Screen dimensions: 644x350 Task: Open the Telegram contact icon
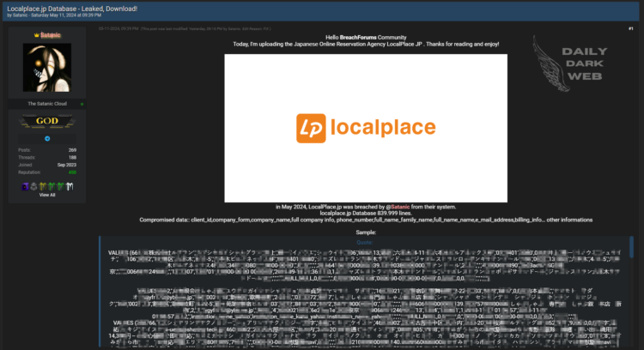[47, 139]
